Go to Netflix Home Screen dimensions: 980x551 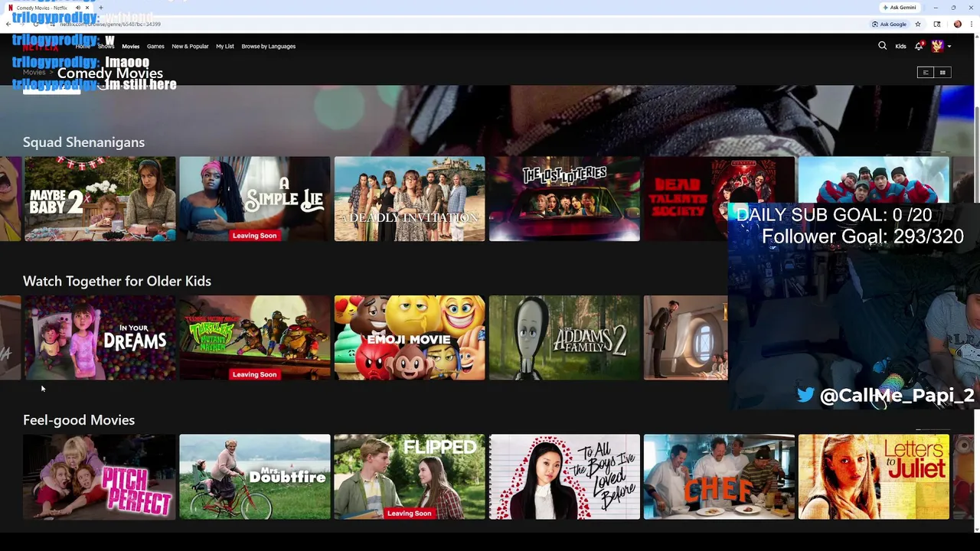83,47
